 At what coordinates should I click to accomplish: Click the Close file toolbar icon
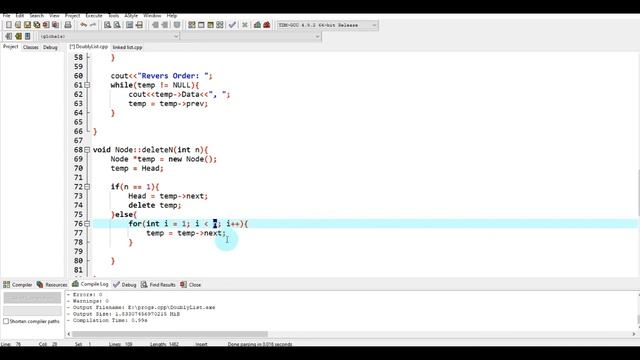(46, 25)
